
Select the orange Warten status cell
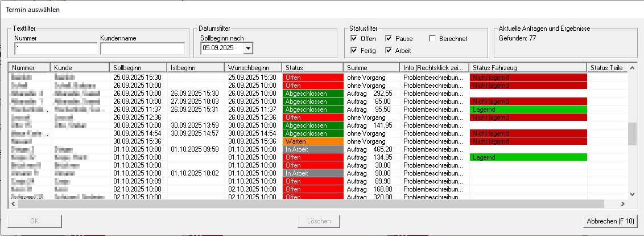pos(313,141)
